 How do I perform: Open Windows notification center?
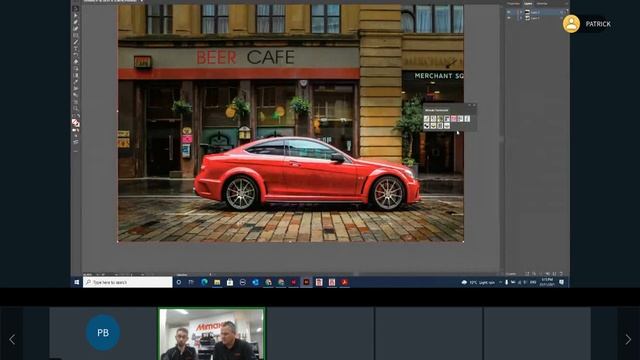tap(562, 282)
